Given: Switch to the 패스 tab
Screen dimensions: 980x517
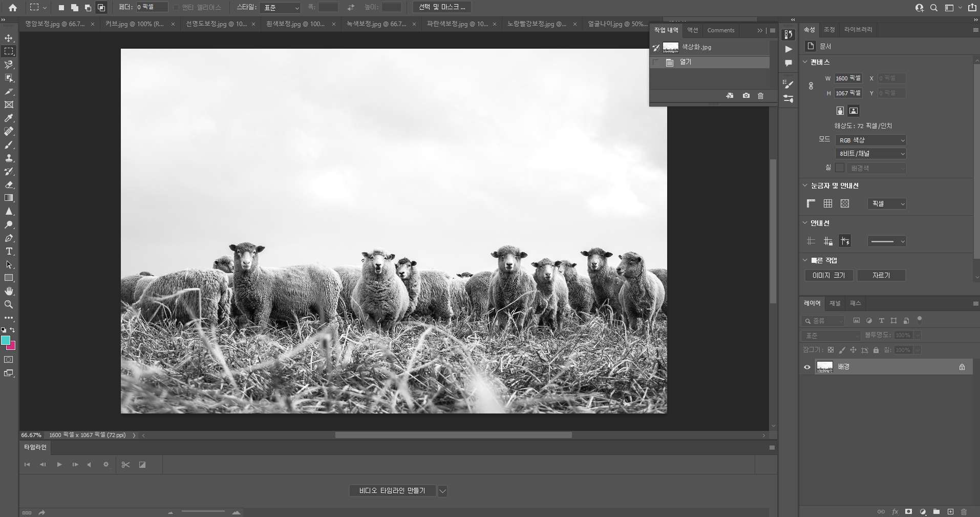Looking at the screenshot, I should pyautogui.click(x=855, y=303).
